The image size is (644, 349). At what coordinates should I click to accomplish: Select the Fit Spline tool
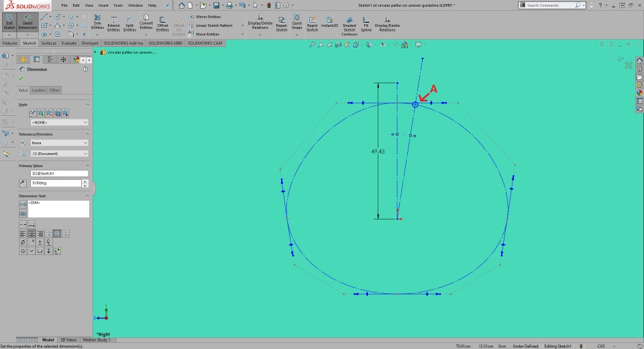point(366,24)
